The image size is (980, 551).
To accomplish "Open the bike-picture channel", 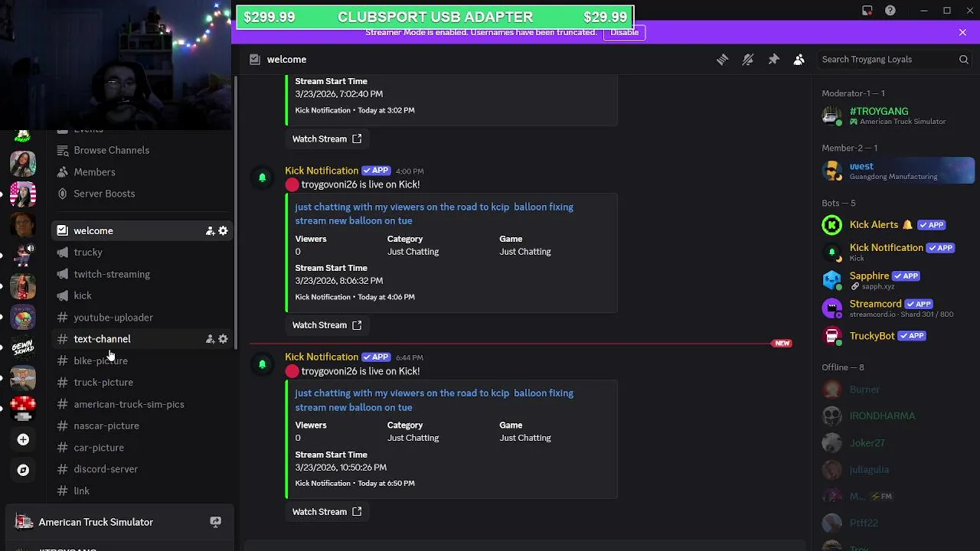I will tap(140, 360).
